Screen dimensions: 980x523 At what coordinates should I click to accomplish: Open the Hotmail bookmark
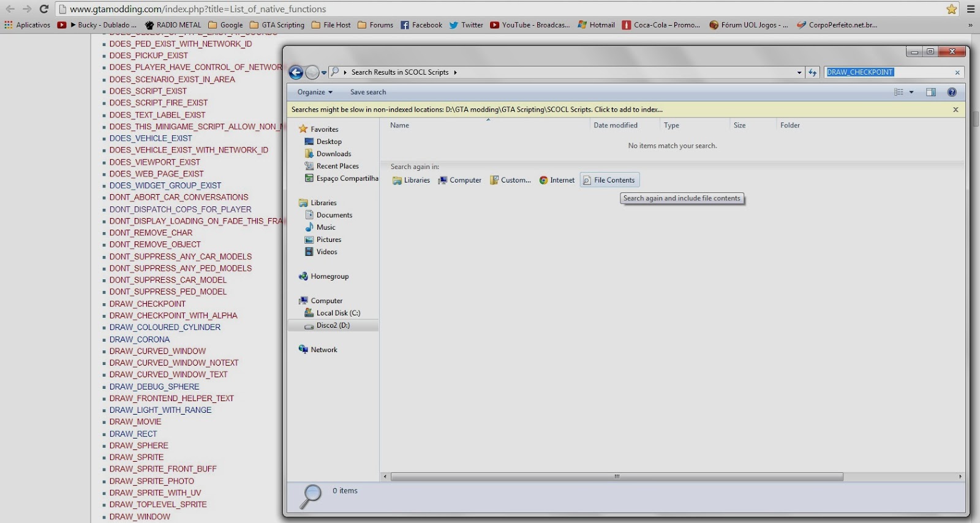click(x=597, y=25)
